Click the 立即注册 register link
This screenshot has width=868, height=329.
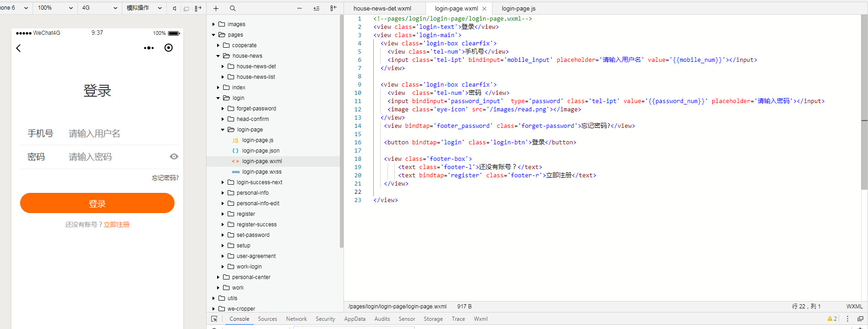(x=116, y=225)
